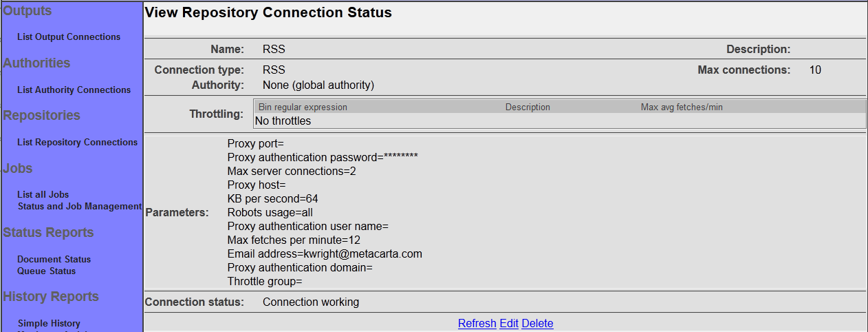Viewport: 868px width, 332px height.
Task: Click the Repositories section heading
Action: pos(41,116)
